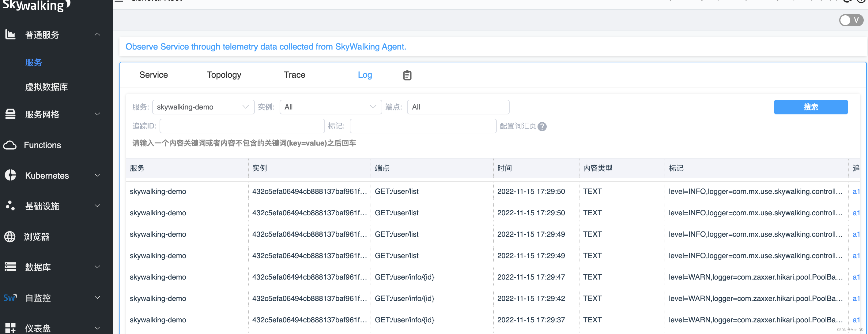Open the 浏览器 sidebar item
Image resolution: width=868 pixels, height=334 pixels.
[x=37, y=236]
